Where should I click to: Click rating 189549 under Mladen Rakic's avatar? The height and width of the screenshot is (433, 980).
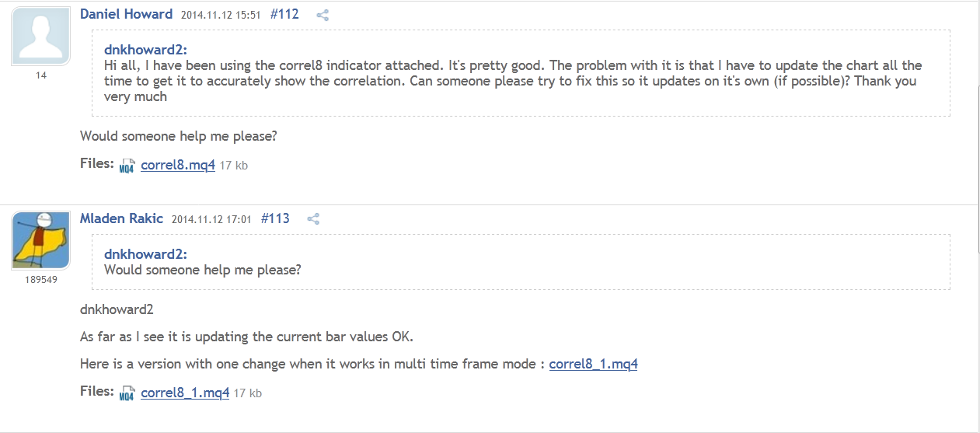(x=40, y=279)
